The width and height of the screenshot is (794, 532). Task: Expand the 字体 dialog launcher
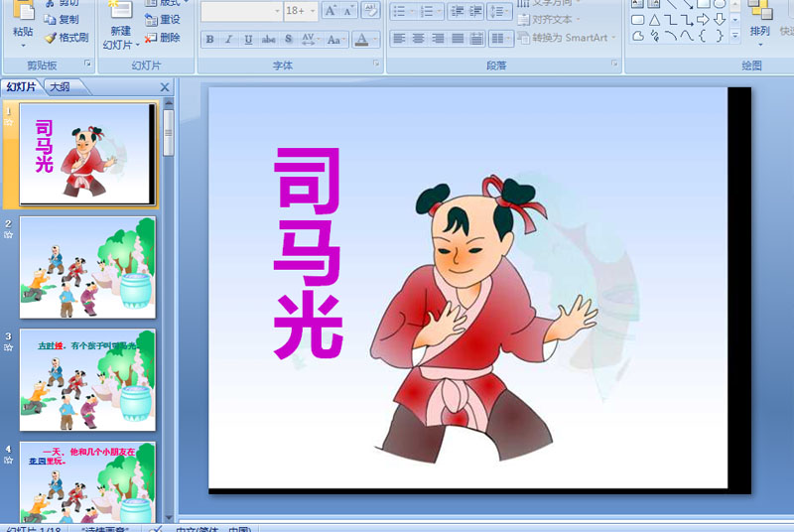pos(376,64)
